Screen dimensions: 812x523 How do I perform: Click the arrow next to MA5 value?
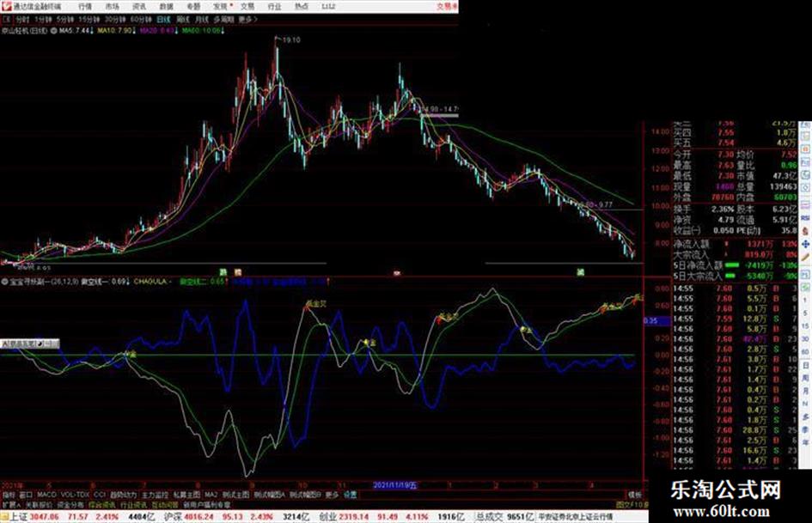point(92,31)
